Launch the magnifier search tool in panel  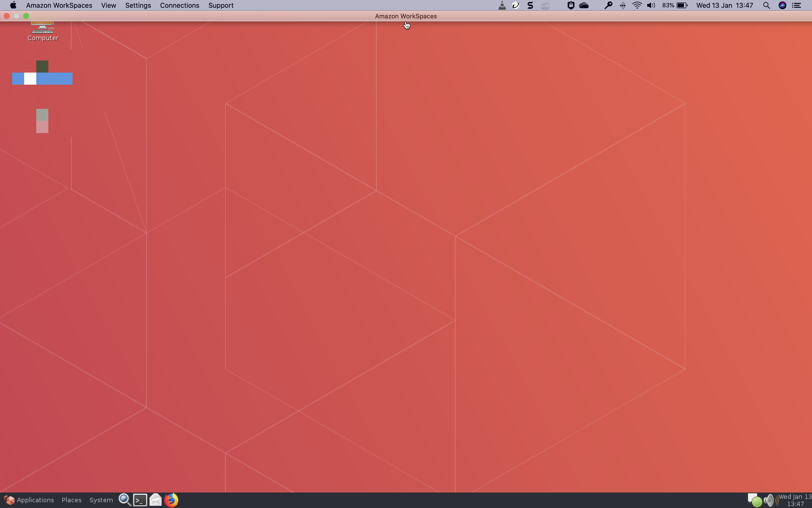tap(125, 500)
